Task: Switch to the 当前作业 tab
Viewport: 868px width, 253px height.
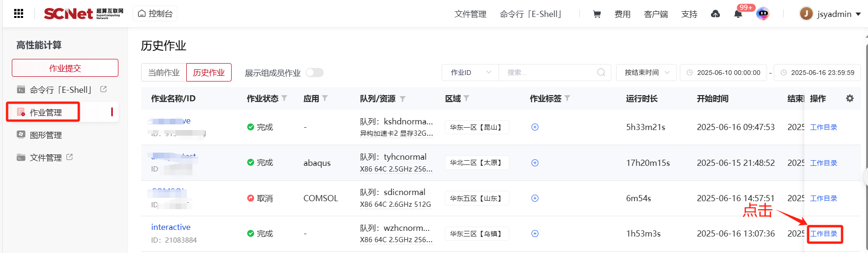Action: pos(164,73)
